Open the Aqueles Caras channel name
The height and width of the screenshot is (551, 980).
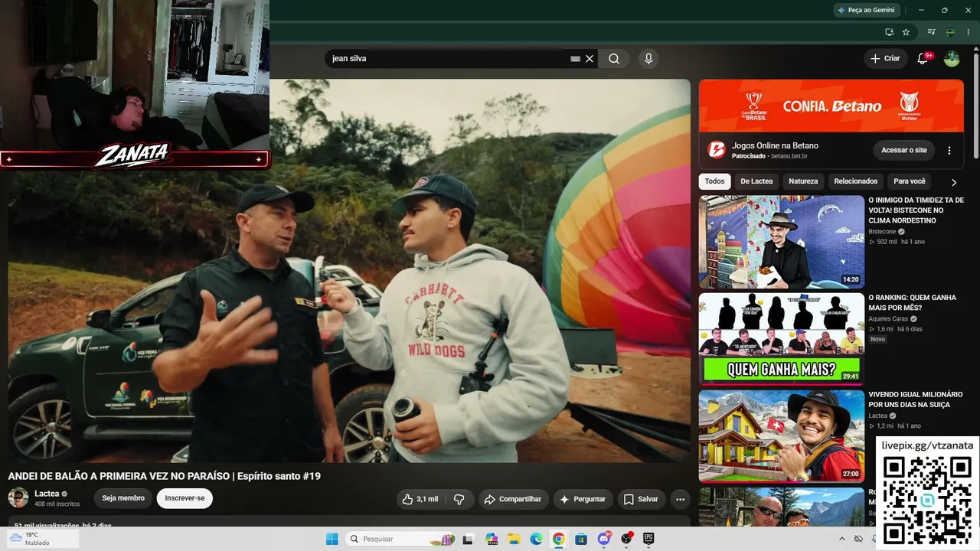pyautogui.click(x=888, y=319)
